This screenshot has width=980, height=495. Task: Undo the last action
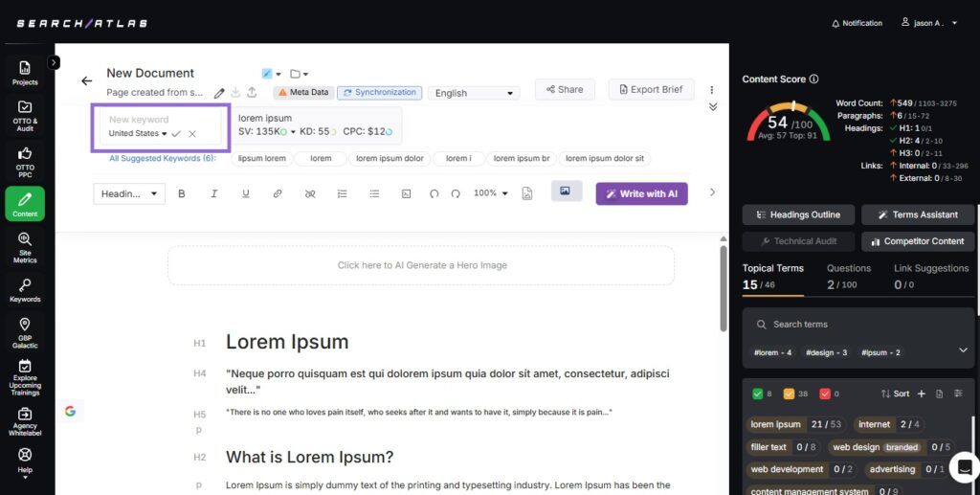tap(434, 193)
